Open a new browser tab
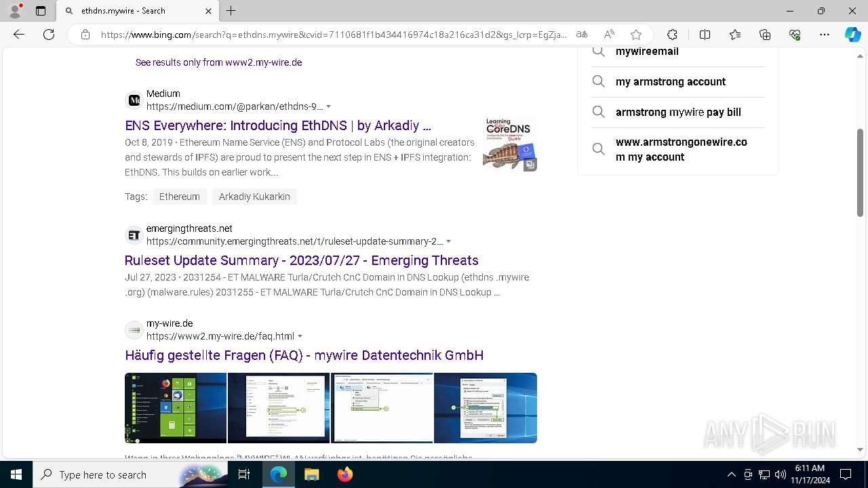The height and width of the screenshot is (488, 868). (231, 11)
